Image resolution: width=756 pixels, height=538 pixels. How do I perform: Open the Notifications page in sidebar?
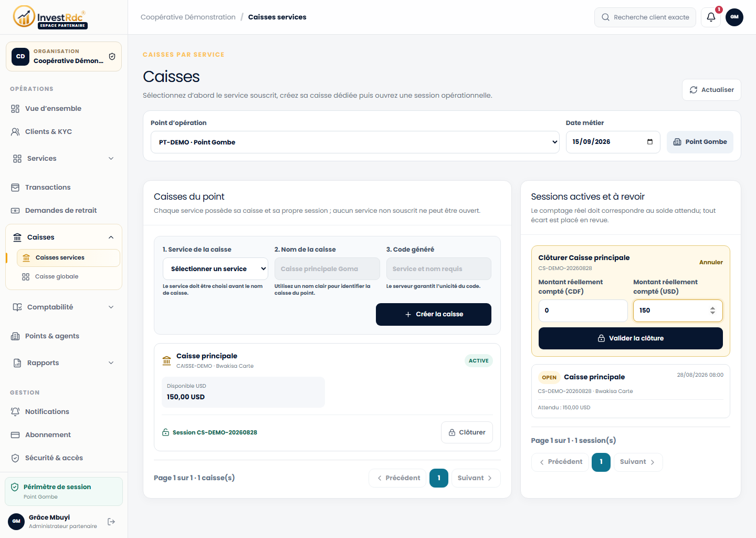point(64,412)
